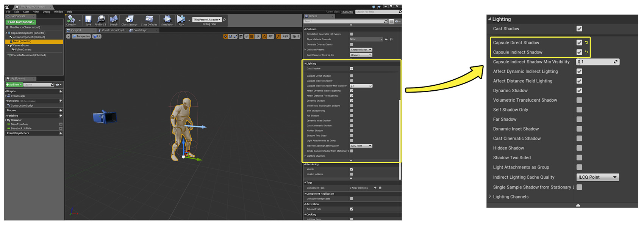Click the Save floppy disk icon
The image size is (644, 225).
(88, 19)
